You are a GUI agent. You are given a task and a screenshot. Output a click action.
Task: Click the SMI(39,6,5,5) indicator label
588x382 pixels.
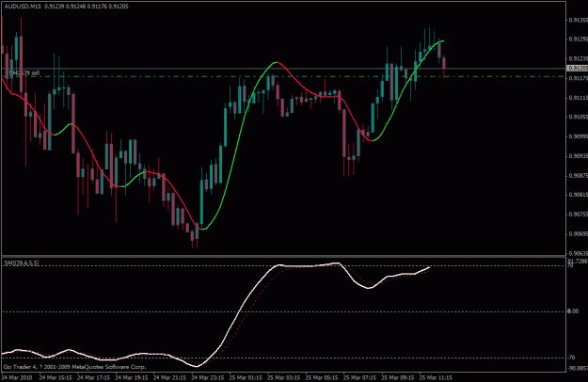tap(22, 263)
